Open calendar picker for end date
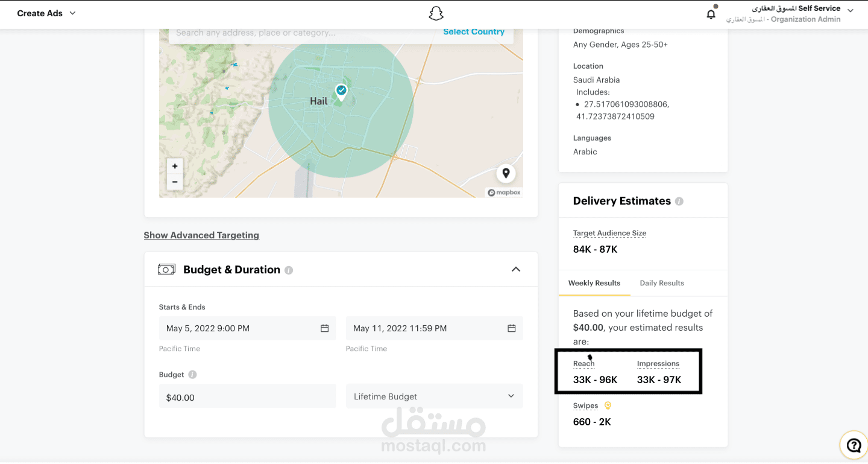Image resolution: width=868 pixels, height=464 pixels. pyautogui.click(x=511, y=328)
